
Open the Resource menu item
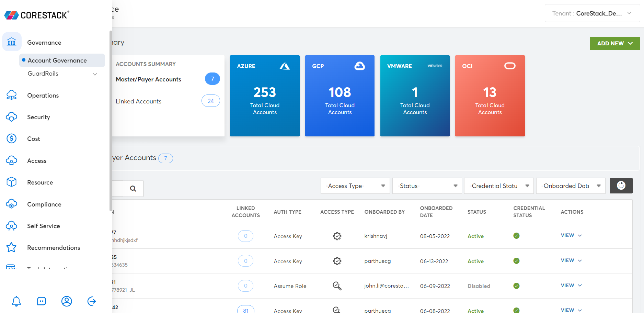pyautogui.click(x=40, y=182)
